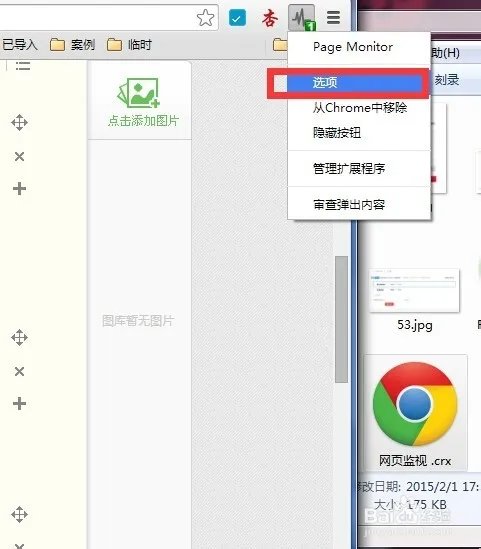481x549 pixels.
Task: Click the 图库暂无图片 placeholder text
Action: (x=138, y=321)
